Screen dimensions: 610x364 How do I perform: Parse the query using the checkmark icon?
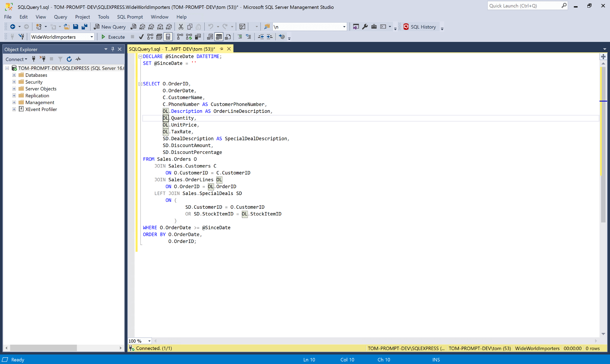point(141,36)
